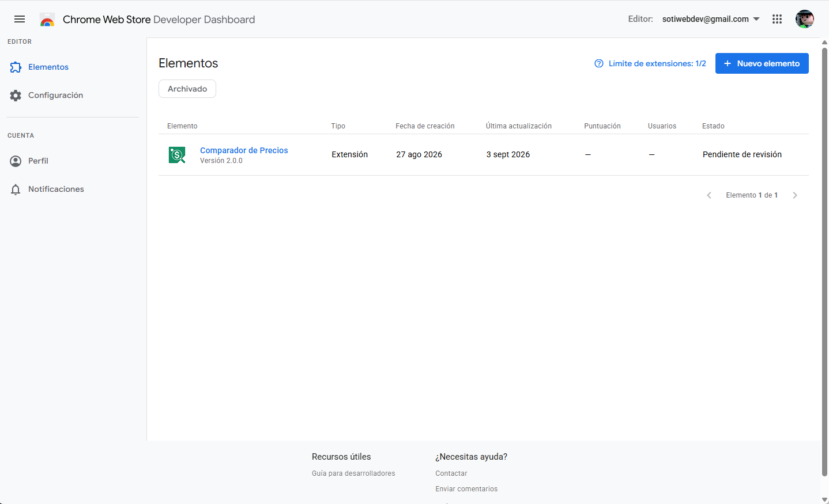Open Guía para desarrolladores link
829x504 pixels.
[353, 473]
